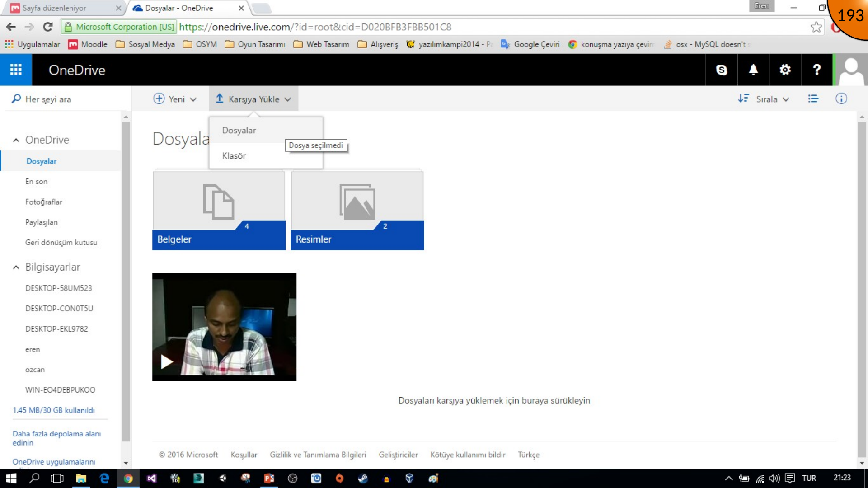Choose Klasör from the upload menu

[x=266, y=155]
